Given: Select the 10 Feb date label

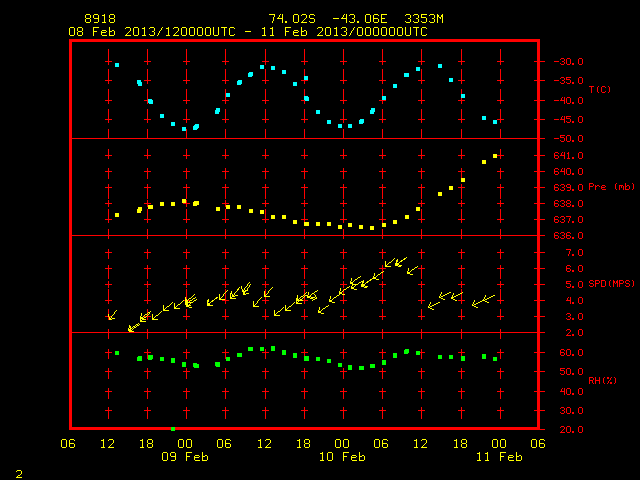Looking at the screenshot, I should (x=342, y=457).
